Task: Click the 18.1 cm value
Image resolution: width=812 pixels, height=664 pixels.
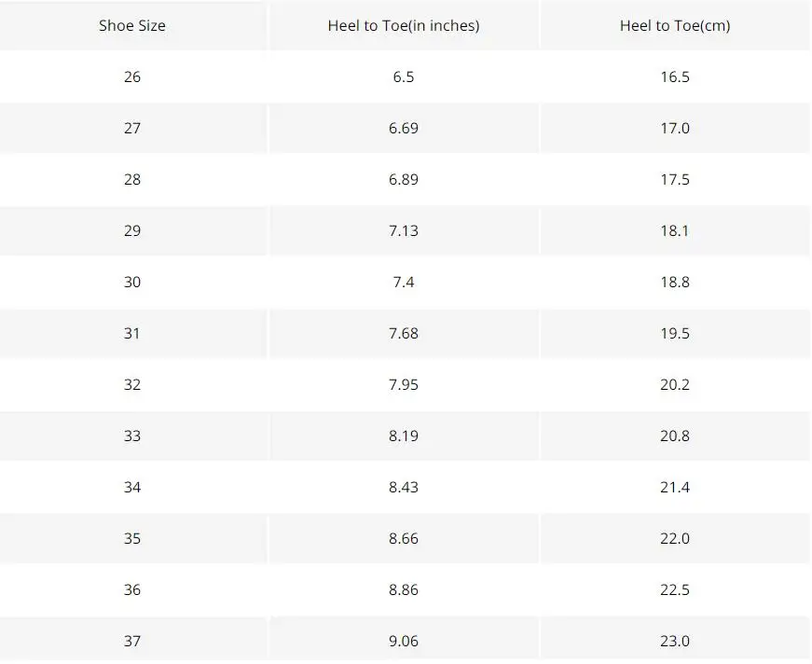Action: pyautogui.click(x=675, y=230)
